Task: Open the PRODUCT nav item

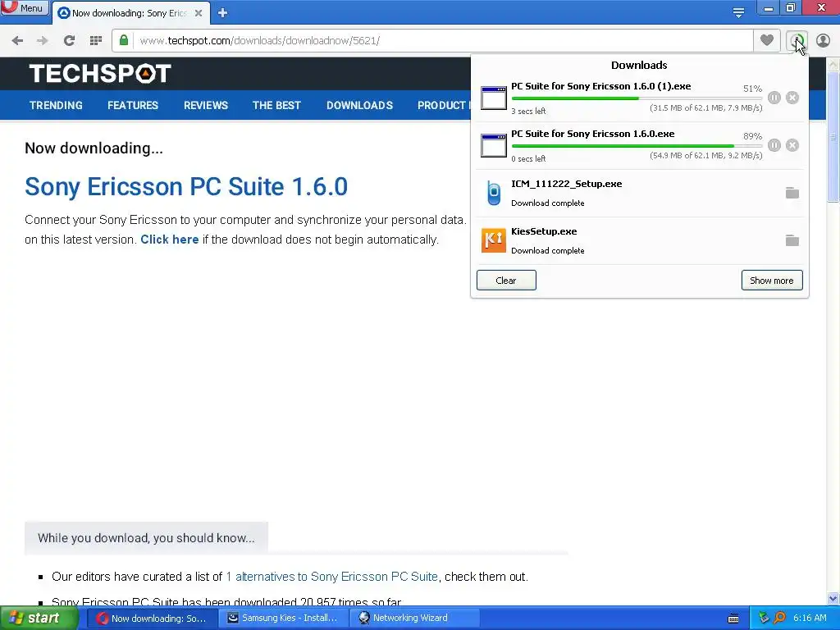Action: [x=442, y=105]
